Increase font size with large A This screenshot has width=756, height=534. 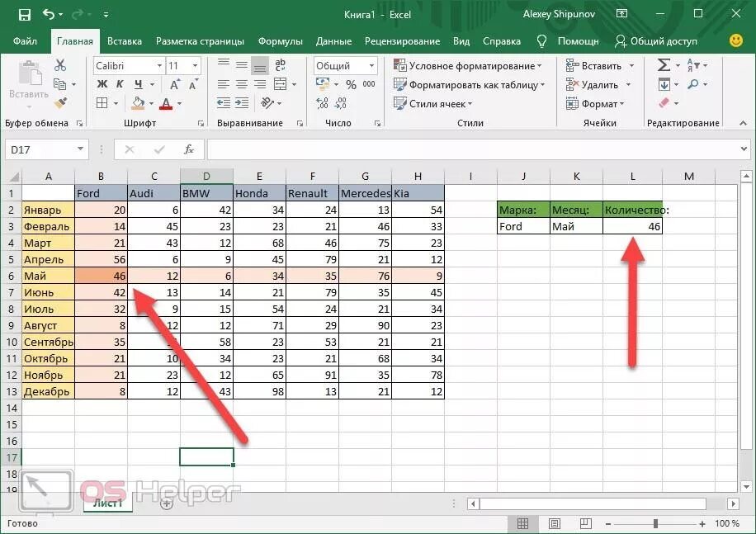[174, 84]
